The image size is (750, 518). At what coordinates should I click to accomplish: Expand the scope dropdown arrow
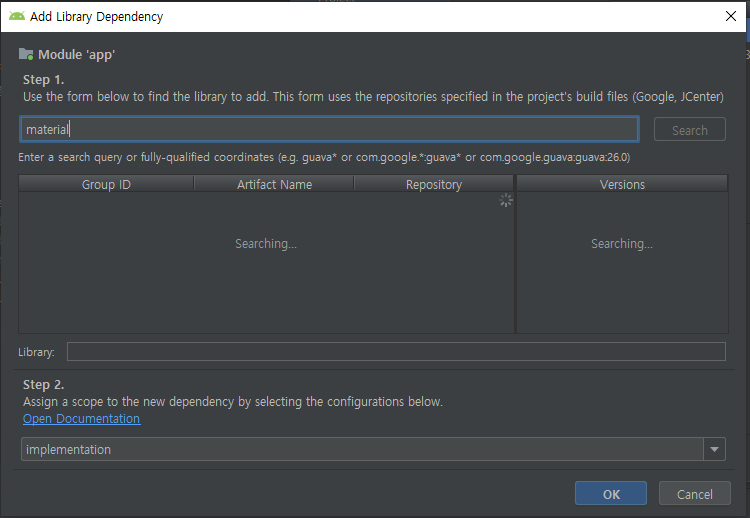tap(715, 449)
